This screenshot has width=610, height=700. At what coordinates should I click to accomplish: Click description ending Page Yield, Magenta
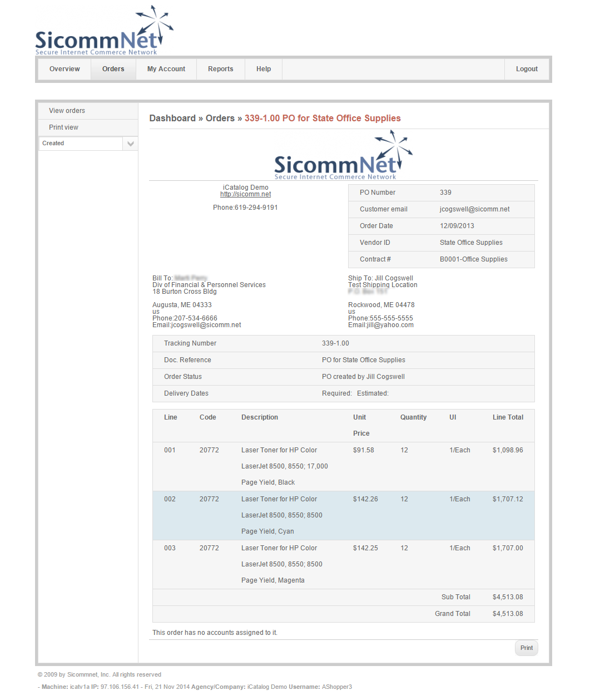[282, 564]
